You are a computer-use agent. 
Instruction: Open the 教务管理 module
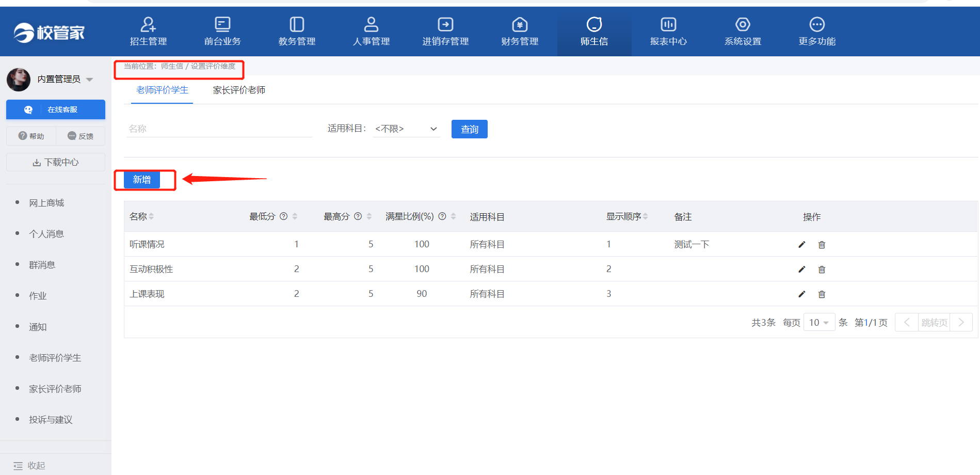(x=297, y=31)
